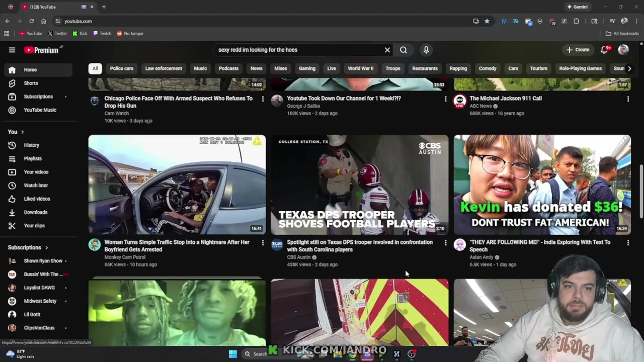Click the Create button
The image size is (644, 362).
[578, 50]
